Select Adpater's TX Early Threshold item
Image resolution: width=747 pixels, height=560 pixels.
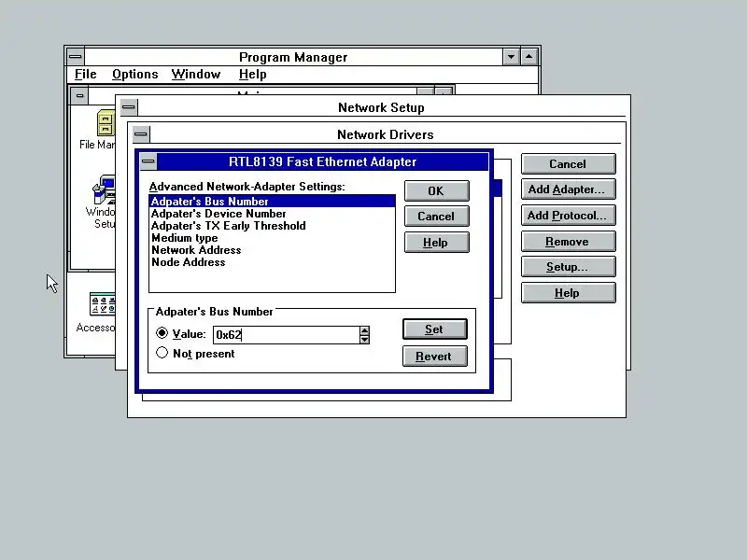coord(272,226)
